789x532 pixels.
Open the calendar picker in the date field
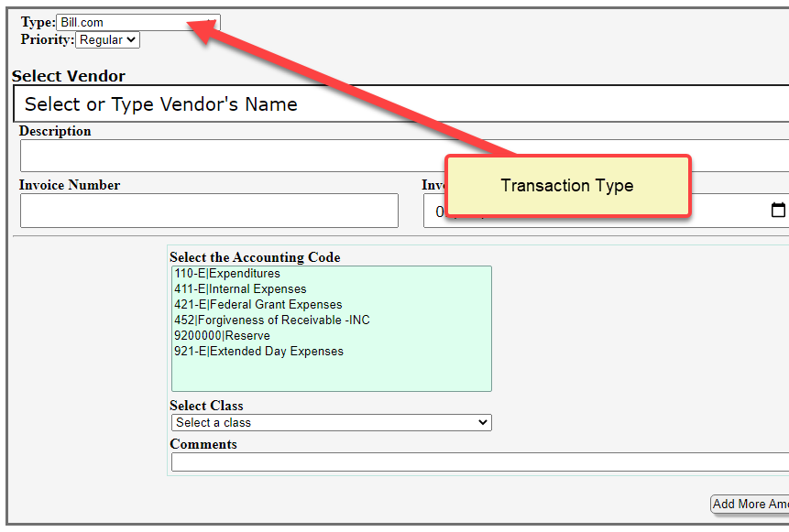coord(777,211)
